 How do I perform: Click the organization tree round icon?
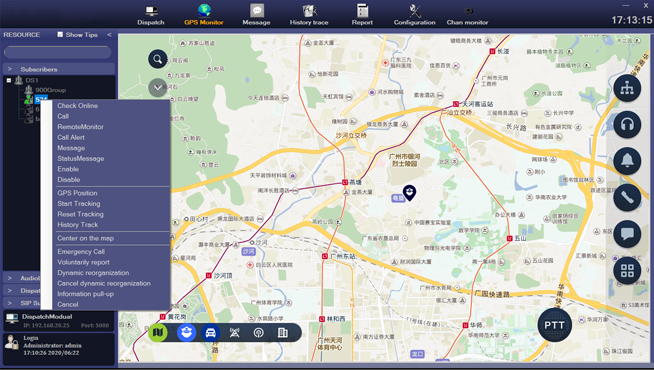[x=627, y=88]
